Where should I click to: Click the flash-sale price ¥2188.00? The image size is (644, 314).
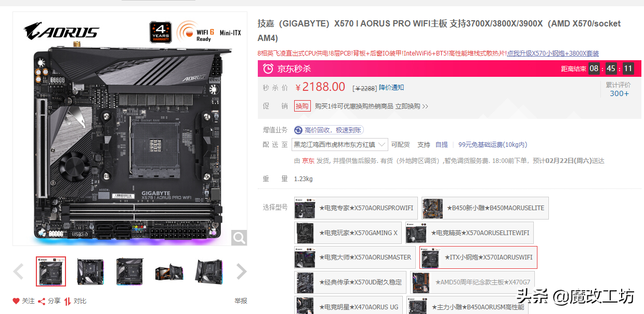click(x=320, y=87)
